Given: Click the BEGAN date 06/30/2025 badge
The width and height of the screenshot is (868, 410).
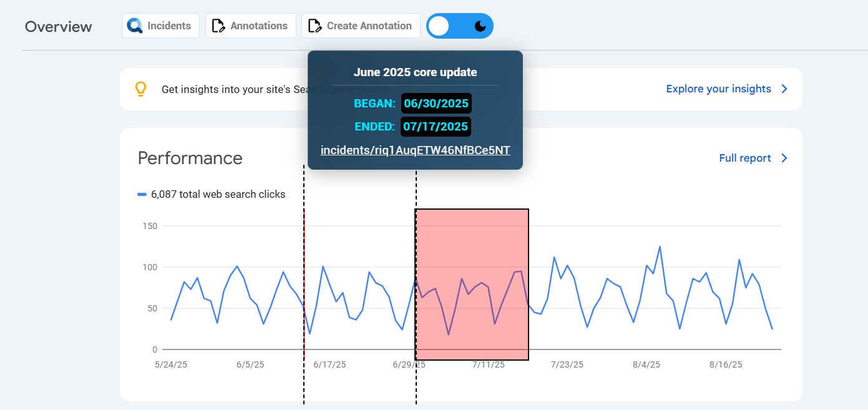Looking at the screenshot, I should tap(436, 103).
